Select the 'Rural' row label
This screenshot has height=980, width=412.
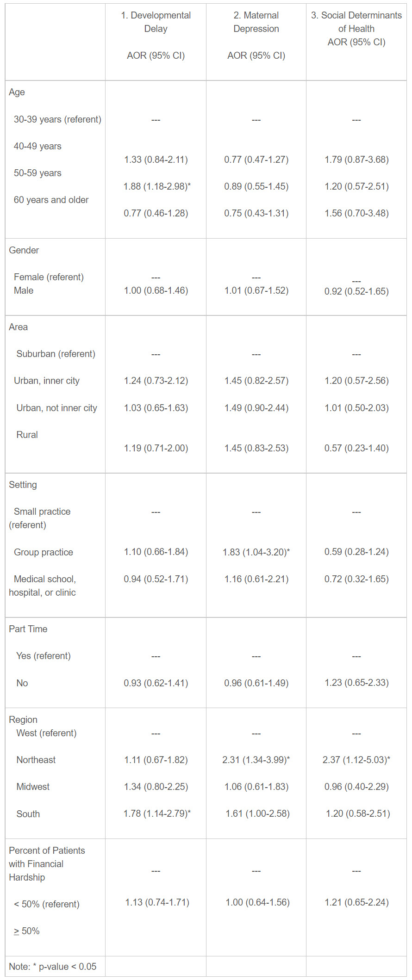27,435
